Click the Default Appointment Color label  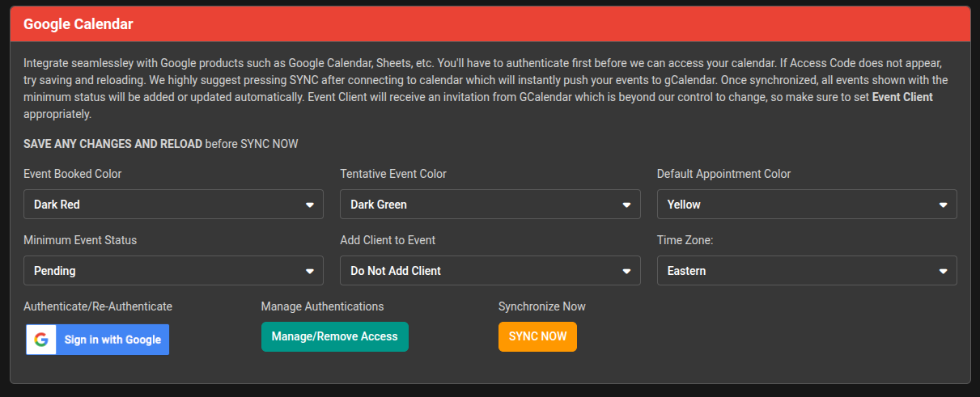(x=724, y=174)
